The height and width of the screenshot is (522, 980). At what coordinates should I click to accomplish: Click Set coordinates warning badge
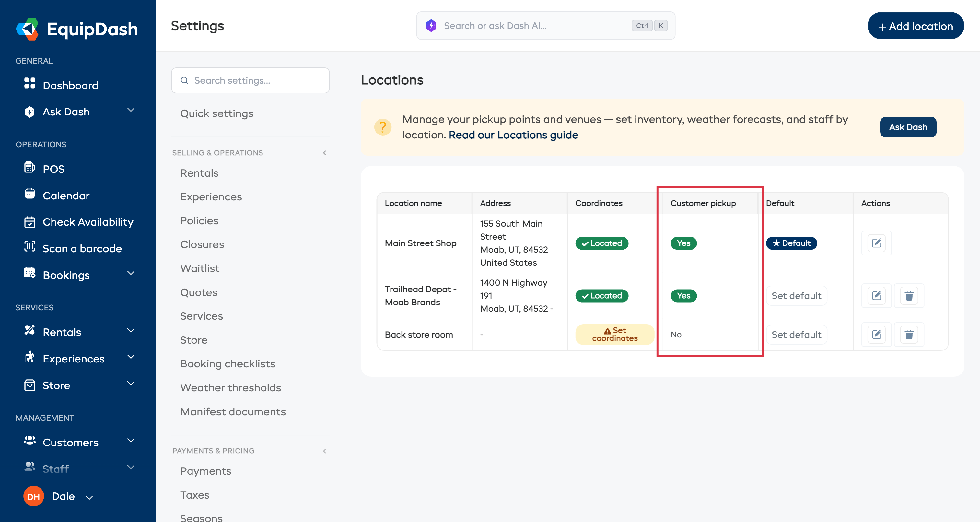(x=615, y=334)
